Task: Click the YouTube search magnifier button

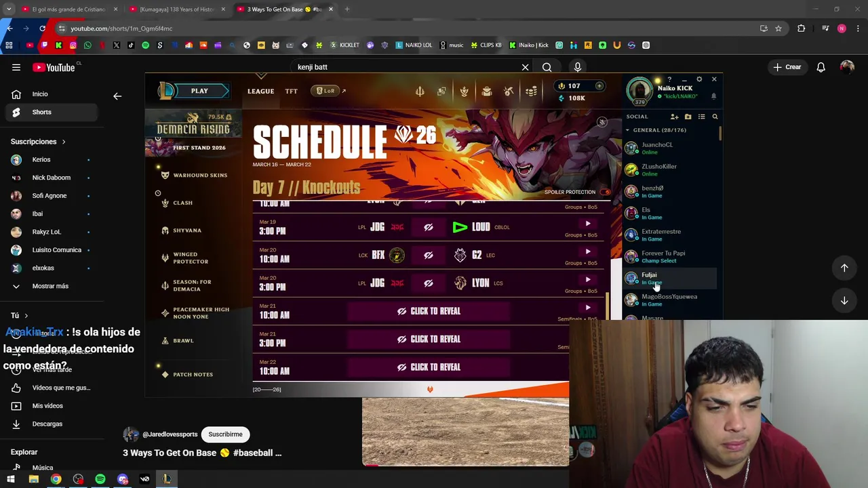Action: point(547,67)
